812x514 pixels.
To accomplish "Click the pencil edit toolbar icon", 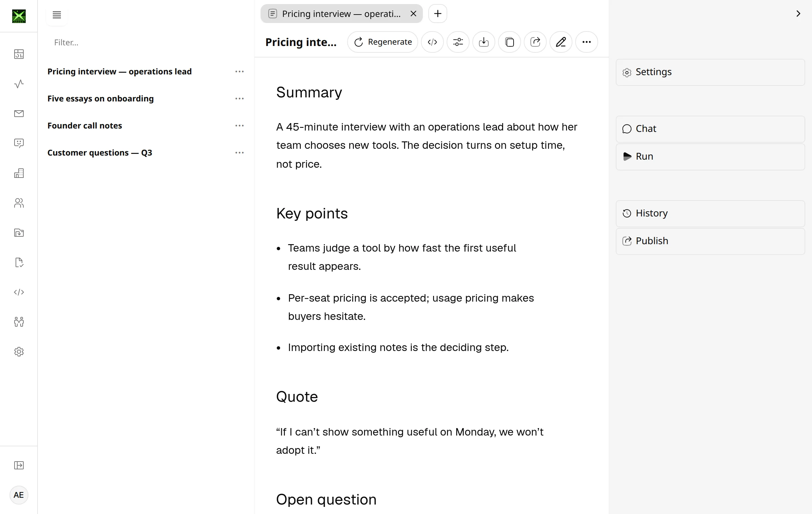I will [561, 42].
